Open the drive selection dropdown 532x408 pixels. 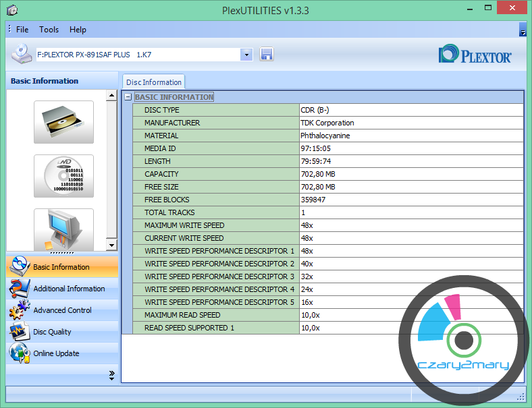pos(246,55)
